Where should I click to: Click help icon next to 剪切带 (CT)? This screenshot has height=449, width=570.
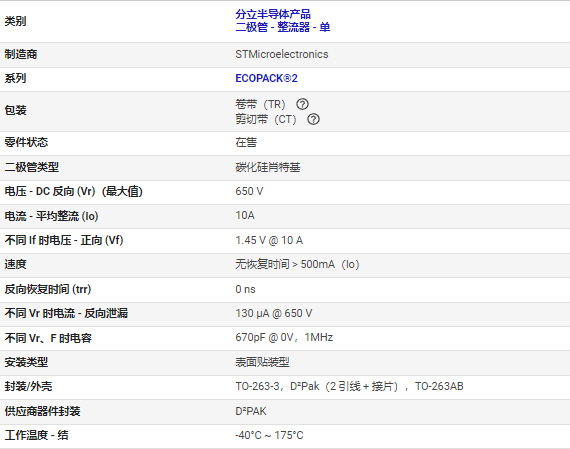313,119
